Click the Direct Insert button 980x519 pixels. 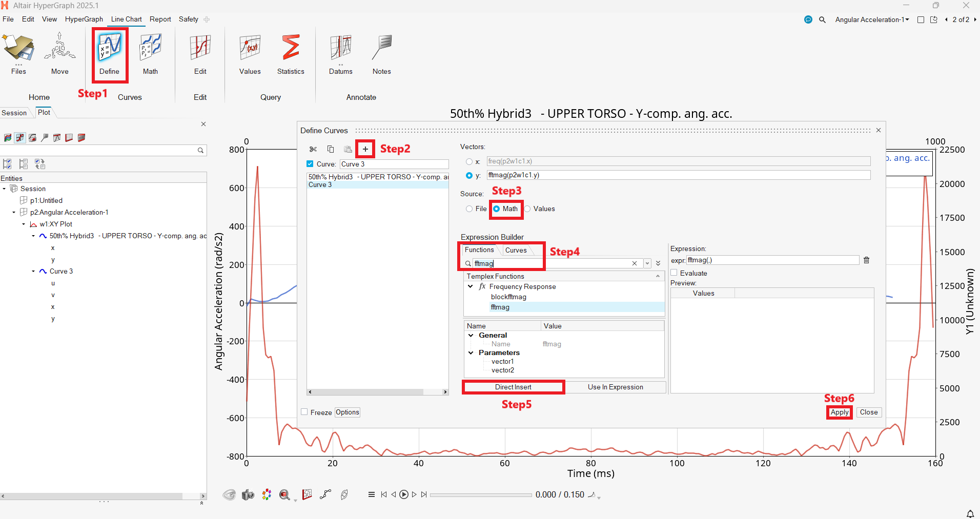[x=513, y=387]
